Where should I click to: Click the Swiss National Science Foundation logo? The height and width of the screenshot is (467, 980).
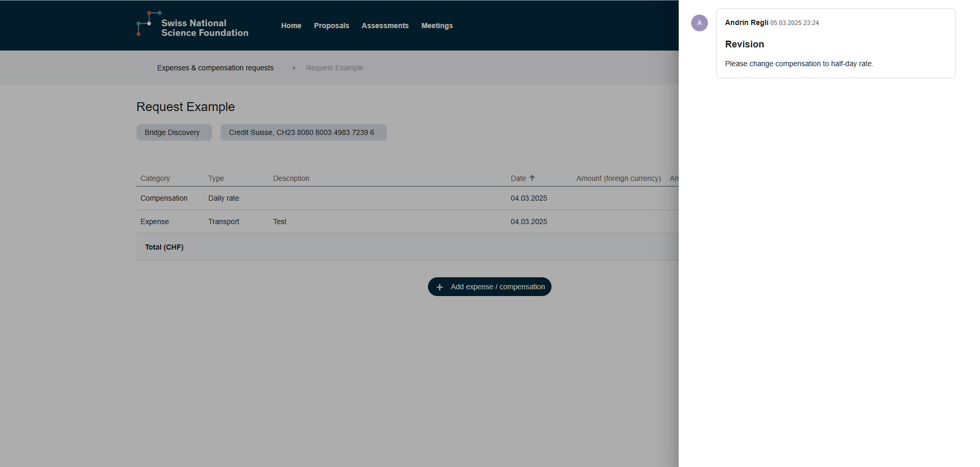pos(192,25)
